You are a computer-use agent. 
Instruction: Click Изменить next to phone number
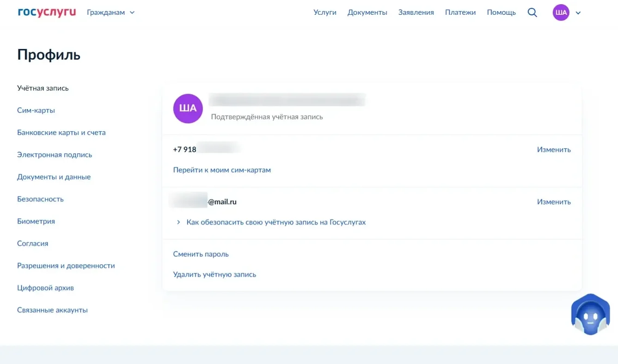tap(554, 150)
